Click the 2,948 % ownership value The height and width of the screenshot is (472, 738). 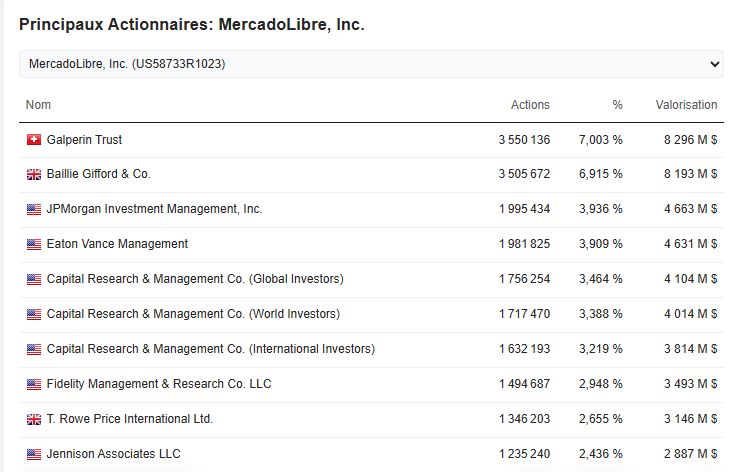(x=601, y=384)
